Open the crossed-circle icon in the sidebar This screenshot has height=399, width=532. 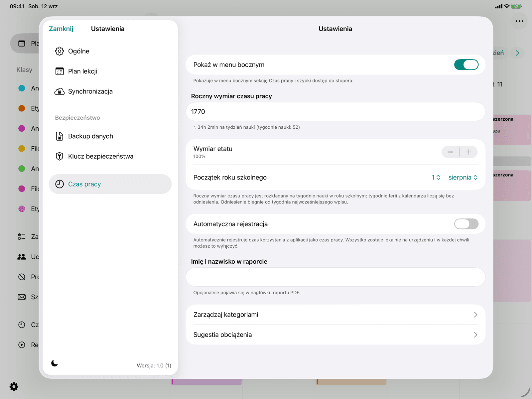[x=22, y=277]
